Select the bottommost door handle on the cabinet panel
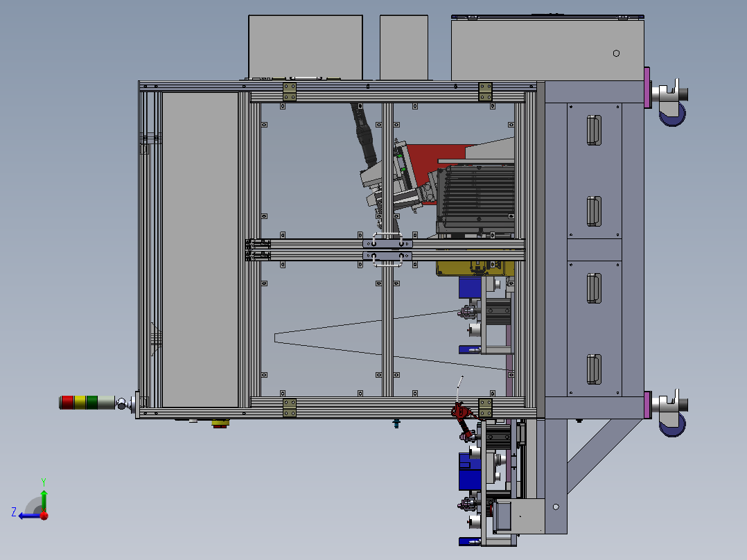This screenshot has width=747, height=560. click(x=594, y=369)
